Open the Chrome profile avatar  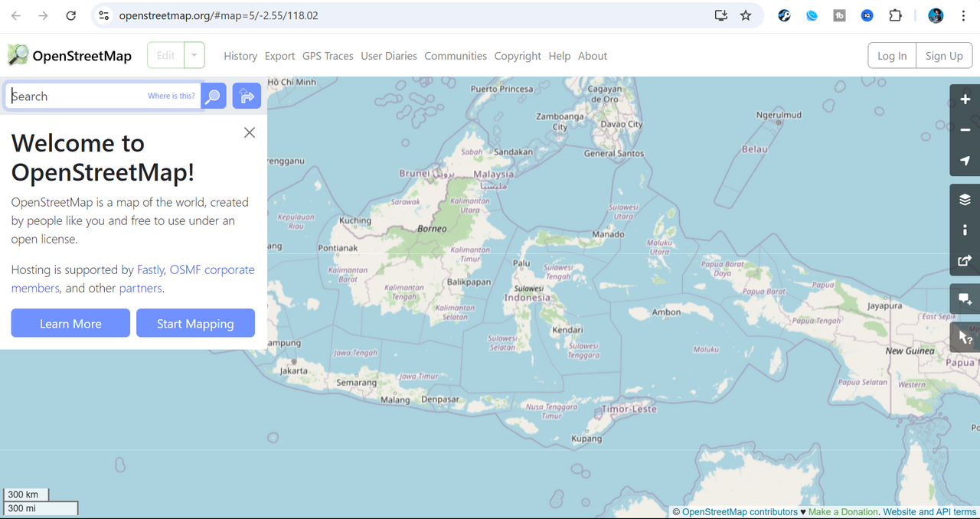[x=936, y=15]
